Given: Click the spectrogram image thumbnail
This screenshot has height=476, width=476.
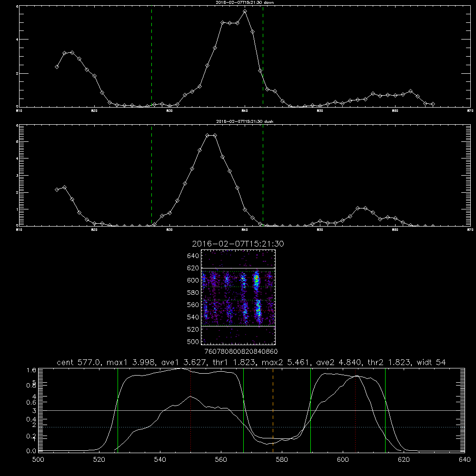Looking at the screenshot, I should pyautogui.click(x=238, y=297).
